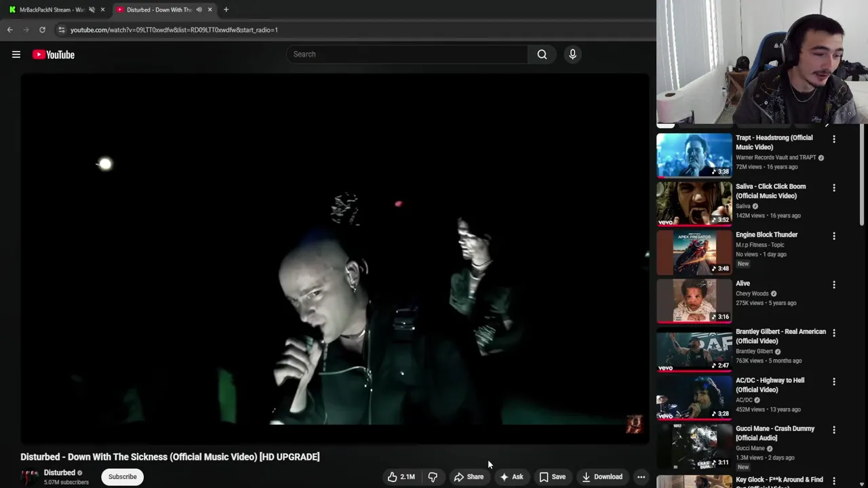Image resolution: width=868 pixels, height=488 pixels.
Task: Click the address bar URL
Action: click(x=174, y=30)
